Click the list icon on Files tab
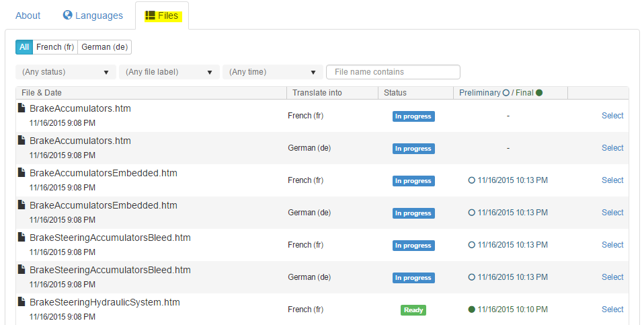 click(151, 15)
